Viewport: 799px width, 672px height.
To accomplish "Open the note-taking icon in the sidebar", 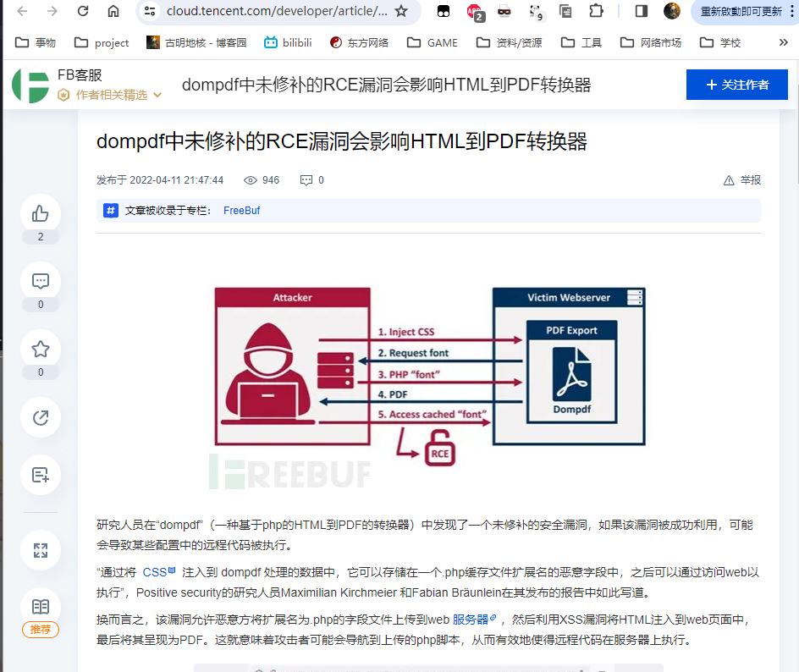I will [x=40, y=475].
